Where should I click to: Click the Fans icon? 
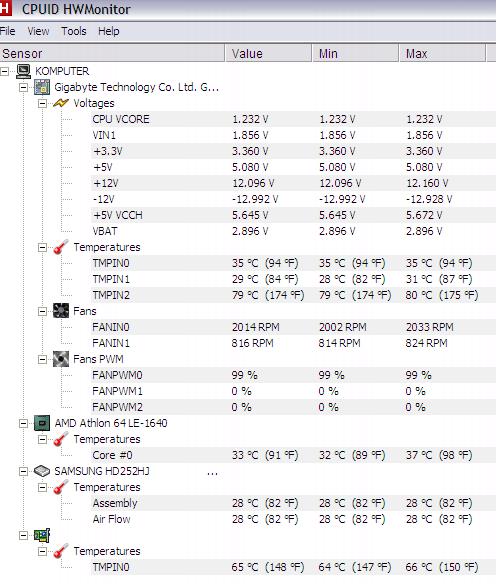click(x=61, y=311)
